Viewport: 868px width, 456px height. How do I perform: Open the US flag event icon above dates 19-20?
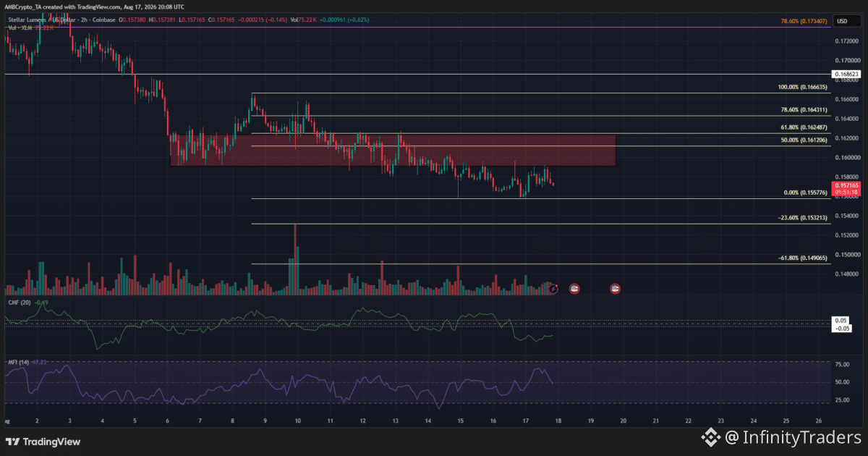point(616,288)
